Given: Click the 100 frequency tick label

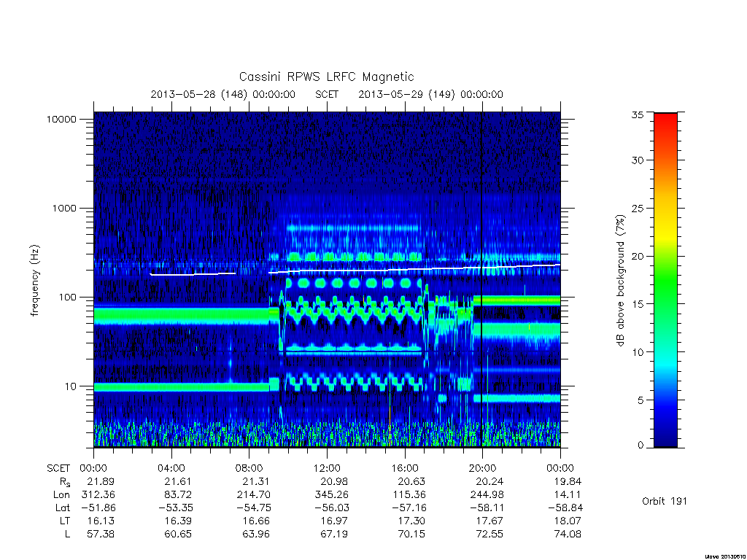Looking at the screenshot, I should [67, 297].
